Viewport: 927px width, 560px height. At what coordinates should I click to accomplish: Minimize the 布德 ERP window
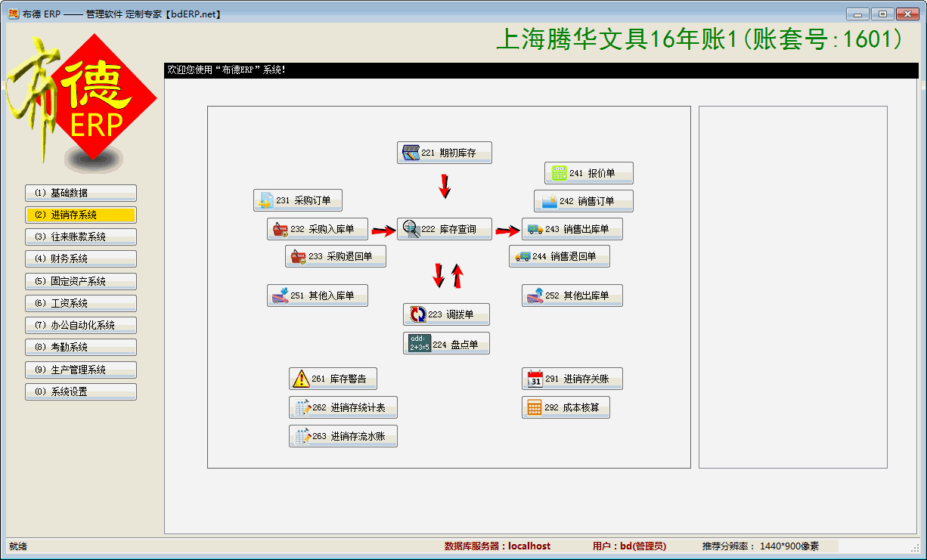coord(857,14)
